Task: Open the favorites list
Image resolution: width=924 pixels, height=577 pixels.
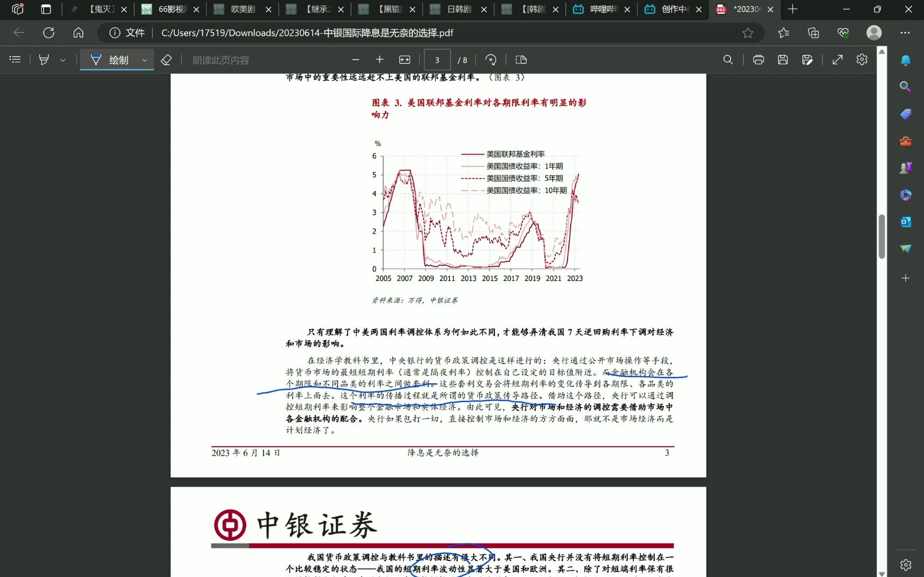Action: [x=783, y=33]
